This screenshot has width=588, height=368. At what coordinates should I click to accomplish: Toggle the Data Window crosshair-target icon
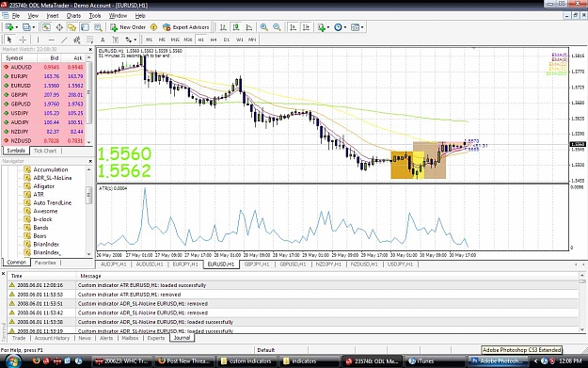pos(59,27)
